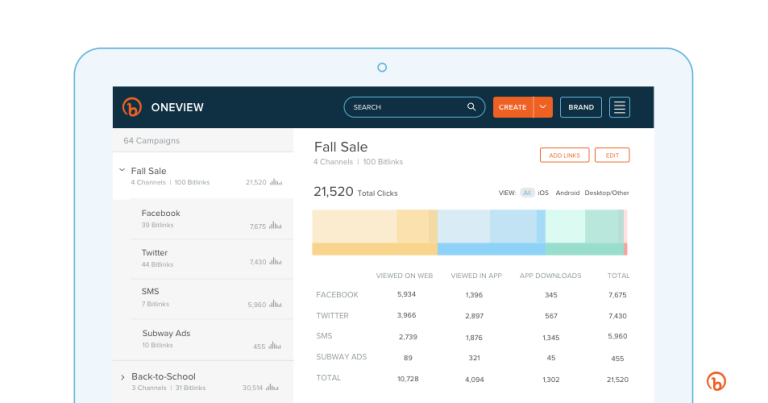Click into the Search field
Viewport: 768px width, 403px height.
(414, 107)
